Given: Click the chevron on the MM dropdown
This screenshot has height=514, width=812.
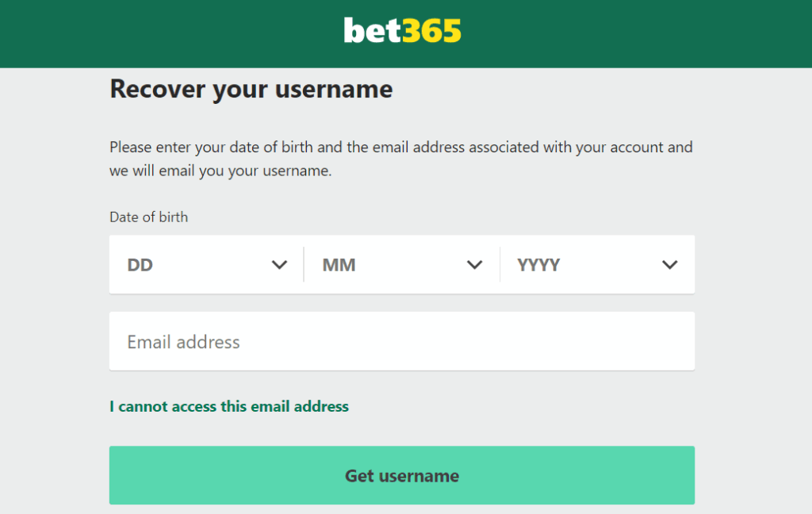Looking at the screenshot, I should (474, 264).
